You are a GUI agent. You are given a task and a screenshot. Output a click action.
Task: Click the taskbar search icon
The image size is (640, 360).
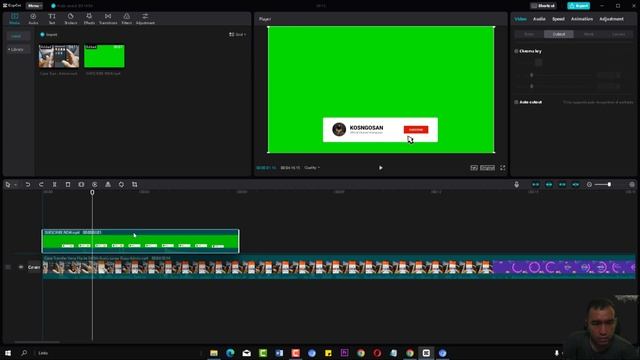pos(24,353)
